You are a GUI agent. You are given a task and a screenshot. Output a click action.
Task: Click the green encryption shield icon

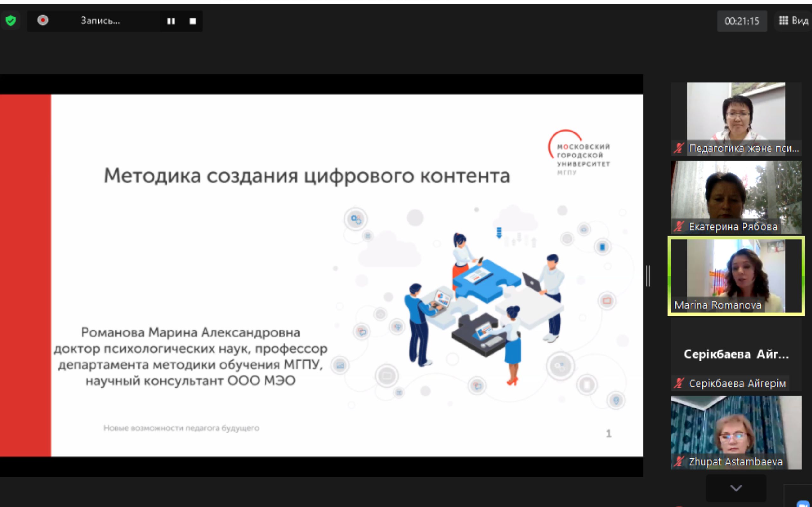click(11, 21)
